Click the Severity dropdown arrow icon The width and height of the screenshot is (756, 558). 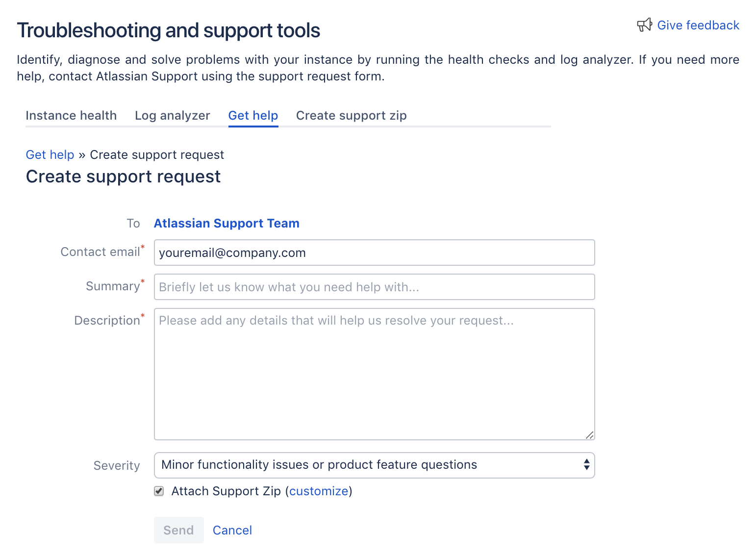point(585,465)
